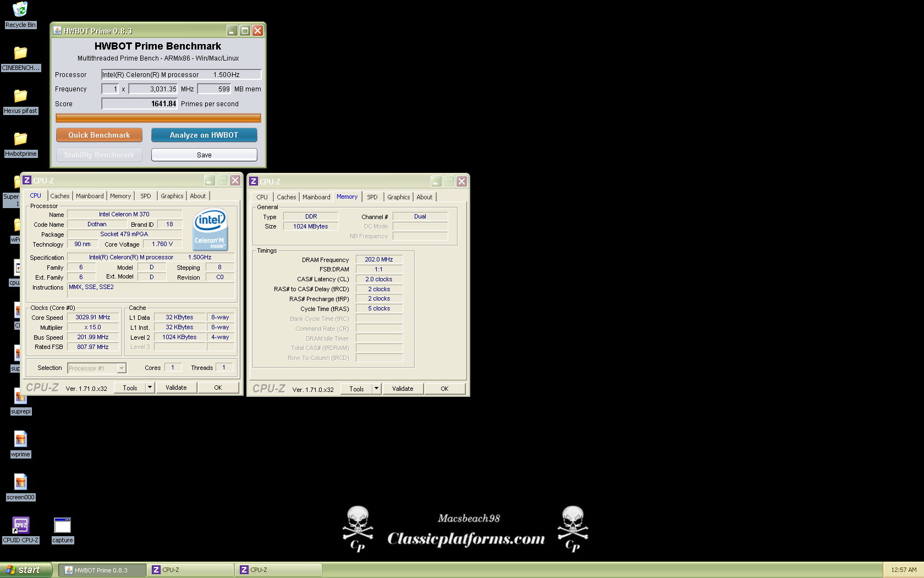Switch to Graphics tab in right CPU-Z window
Viewport: 924px width, 578px height.
pos(399,197)
